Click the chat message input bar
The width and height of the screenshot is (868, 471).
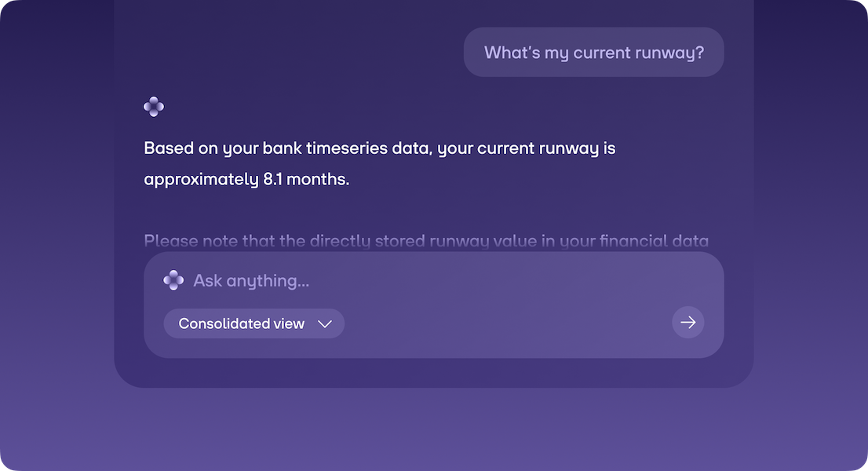coord(432,305)
